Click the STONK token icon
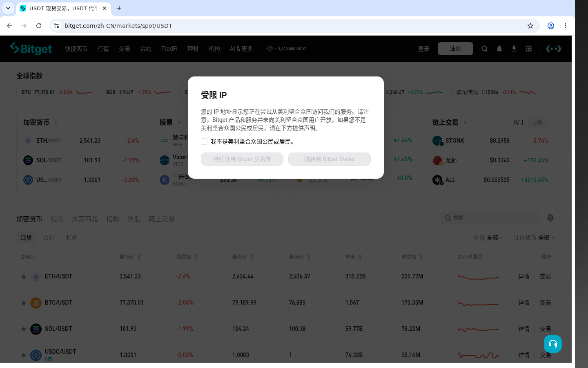588x368 pixels. click(437, 141)
